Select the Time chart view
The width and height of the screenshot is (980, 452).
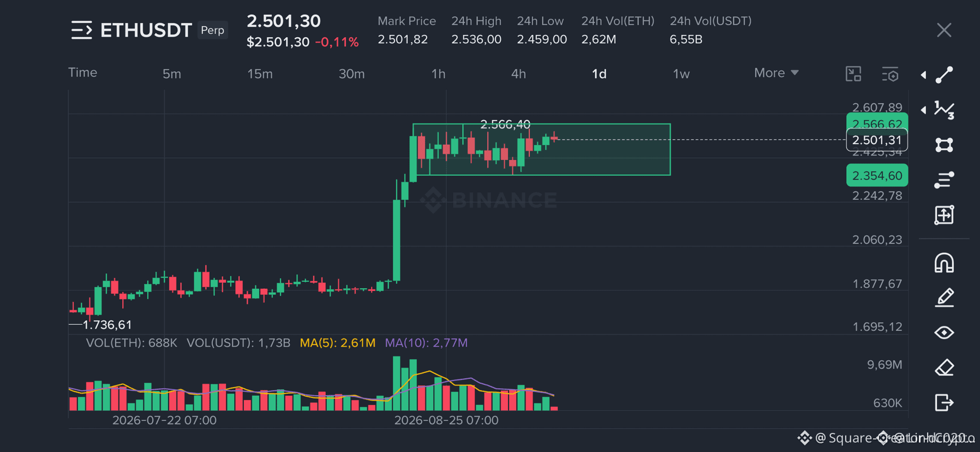[x=82, y=73]
